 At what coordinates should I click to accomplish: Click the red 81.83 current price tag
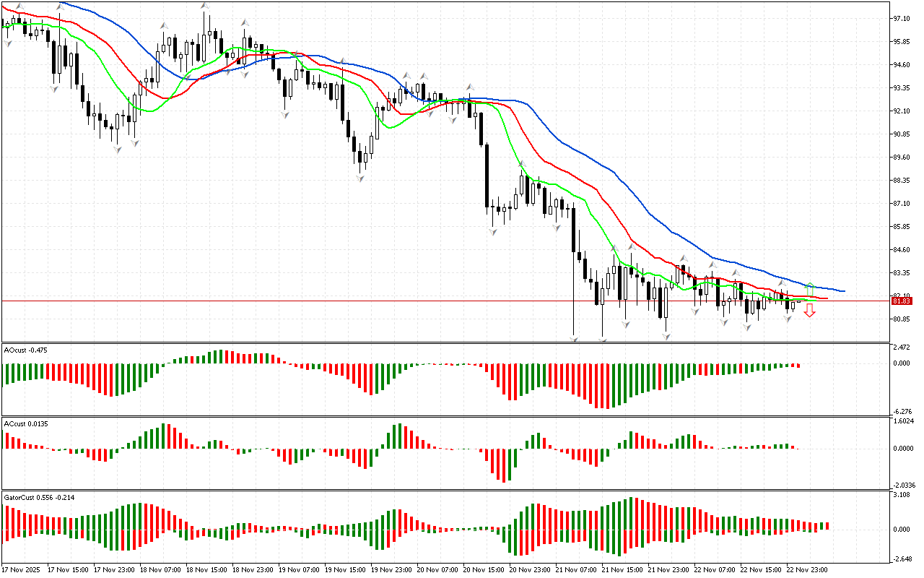[x=902, y=301]
